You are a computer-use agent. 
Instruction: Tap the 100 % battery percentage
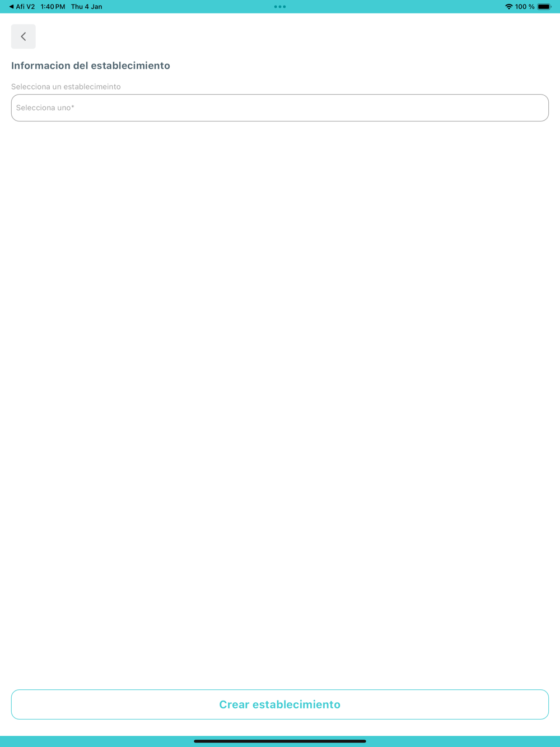coord(525,7)
